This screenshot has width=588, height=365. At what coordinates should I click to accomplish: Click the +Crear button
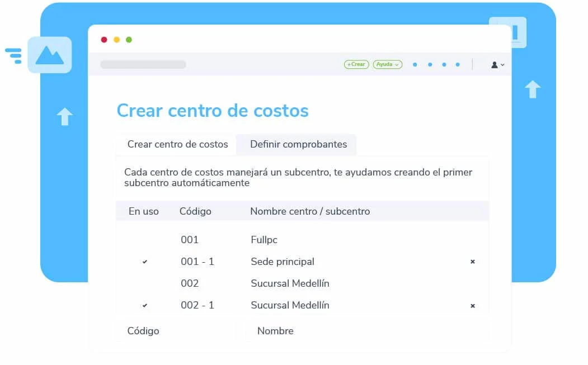click(x=356, y=64)
